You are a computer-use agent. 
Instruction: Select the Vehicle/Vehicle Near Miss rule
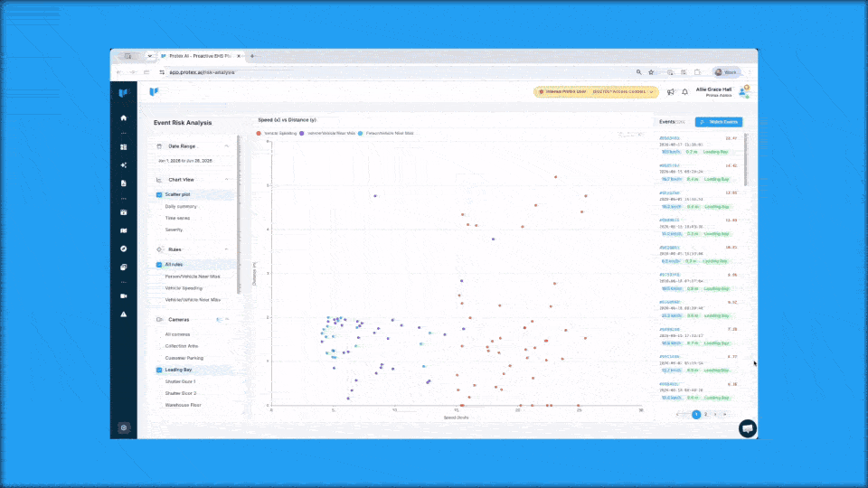193,300
